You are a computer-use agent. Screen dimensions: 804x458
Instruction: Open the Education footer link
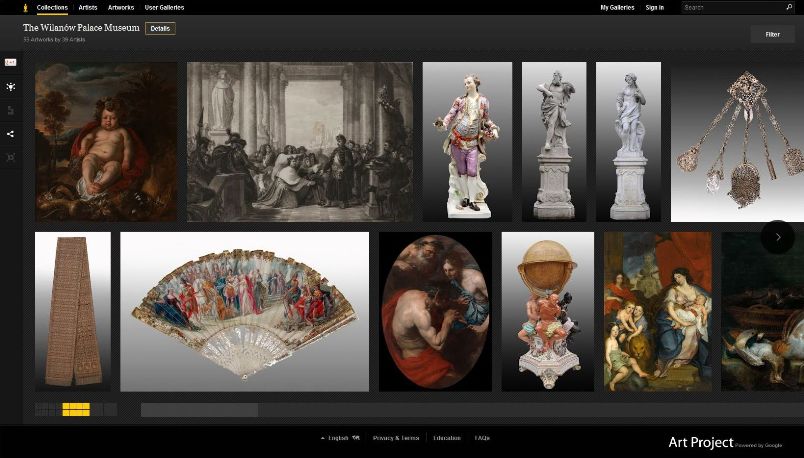click(x=447, y=438)
